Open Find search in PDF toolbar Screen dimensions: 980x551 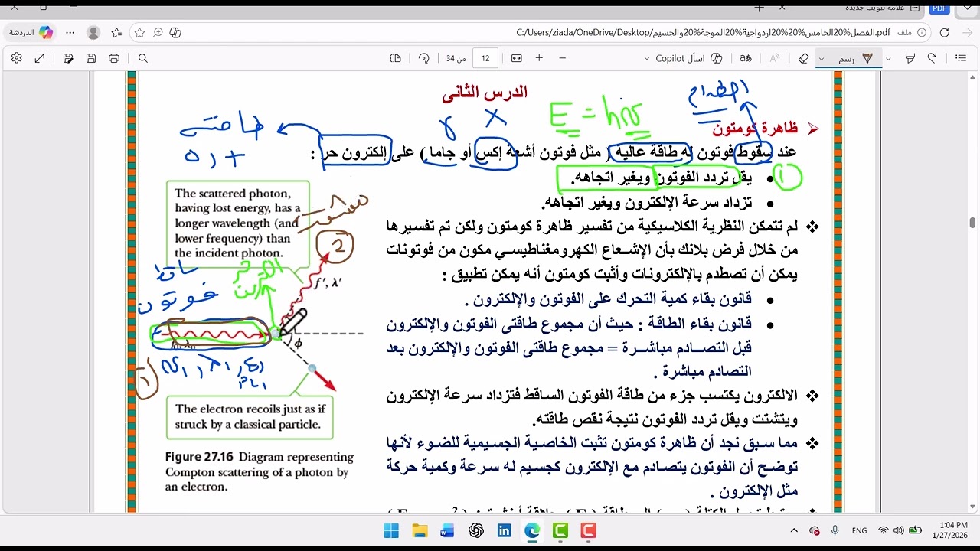tap(142, 58)
